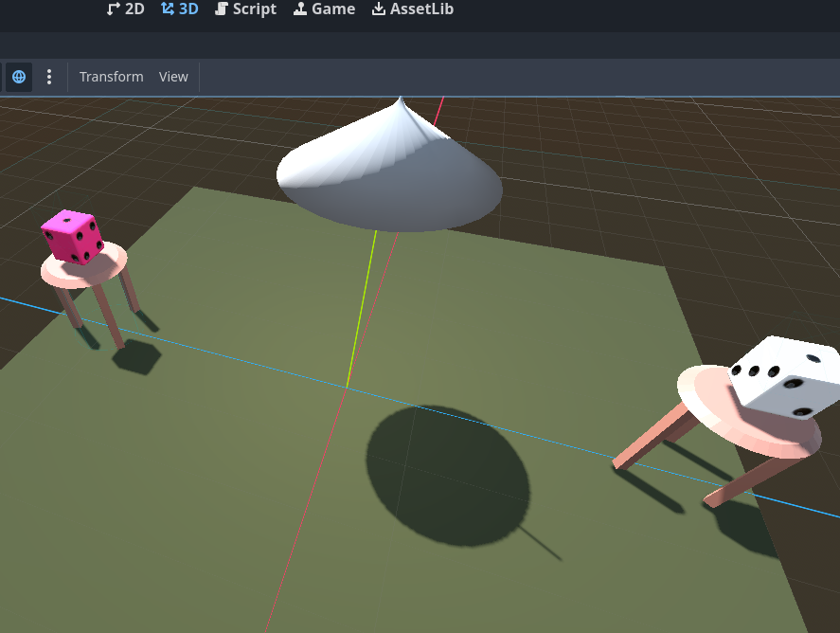Select the pink dice in the viewport

(72, 237)
